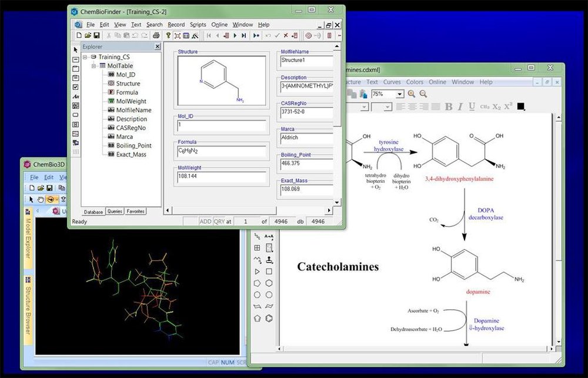Go to first record in ChemBioFinder
The image size is (588, 378).
point(209,36)
